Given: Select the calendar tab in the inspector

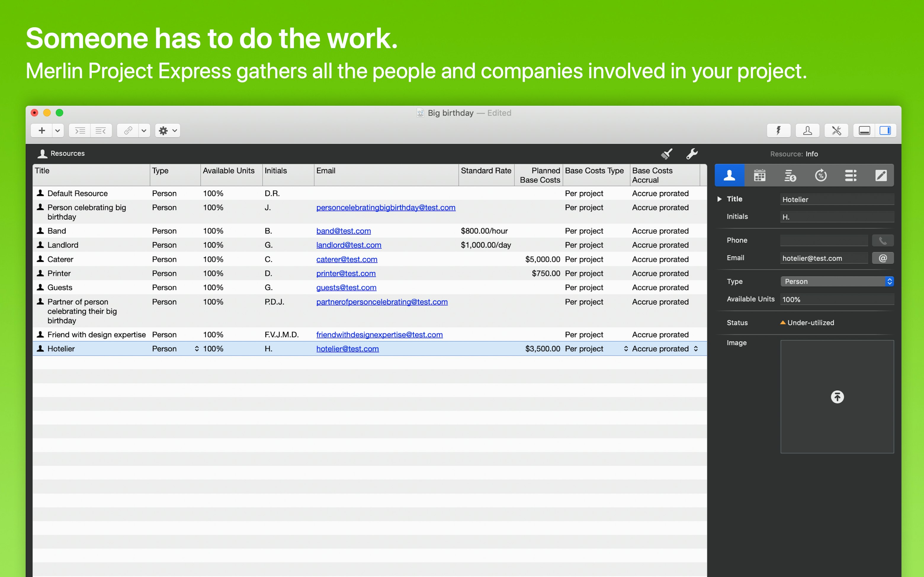Looking at the screenshot, I should [759, 175].
